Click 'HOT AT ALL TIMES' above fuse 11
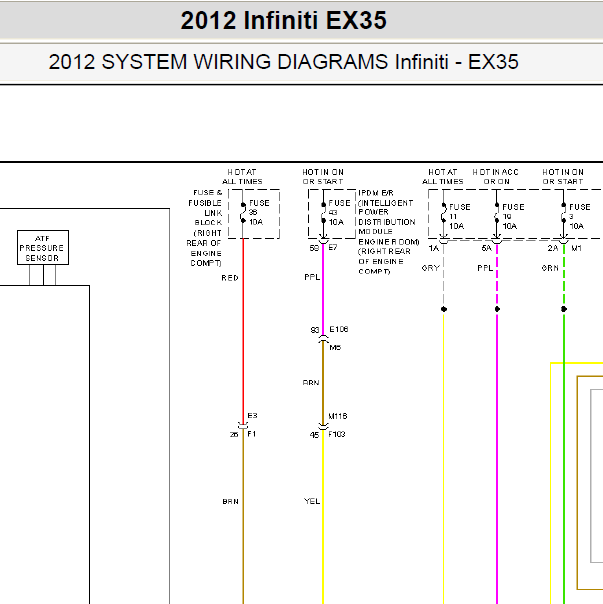The width and height of the screenshot is (603, 604). pos(443,177)
